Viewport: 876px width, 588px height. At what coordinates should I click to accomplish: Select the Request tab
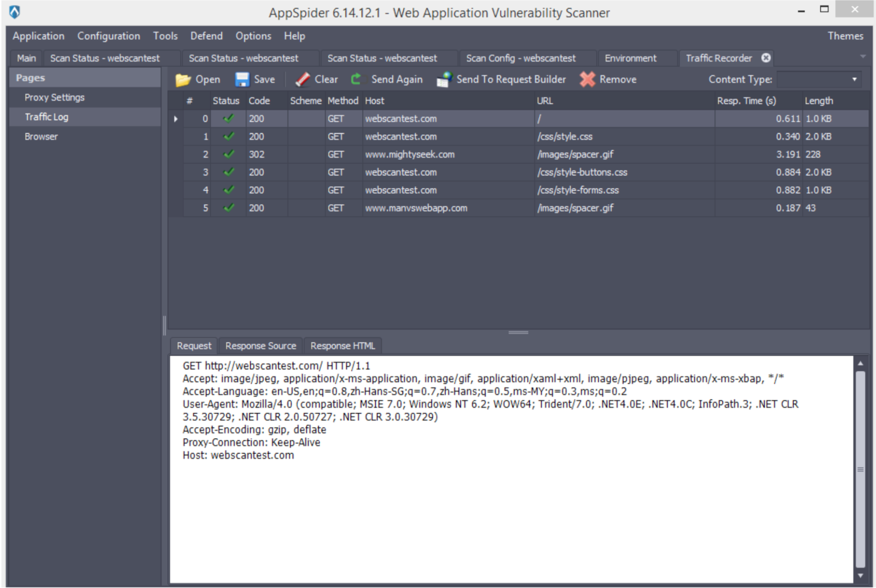click(x=194, y=346)
